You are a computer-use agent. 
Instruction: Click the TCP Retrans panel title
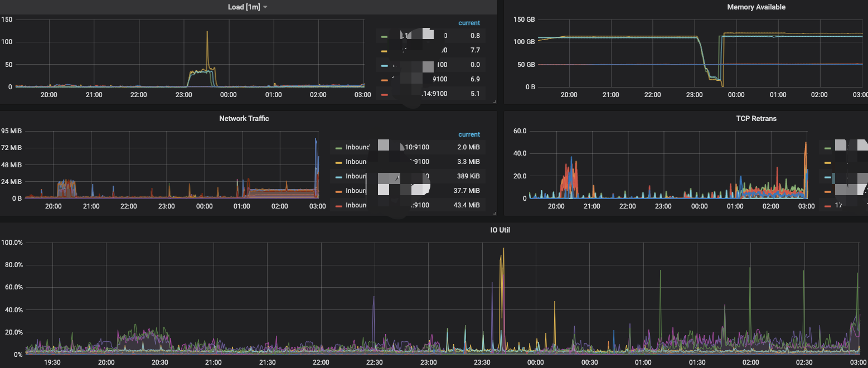click(756, 118)
